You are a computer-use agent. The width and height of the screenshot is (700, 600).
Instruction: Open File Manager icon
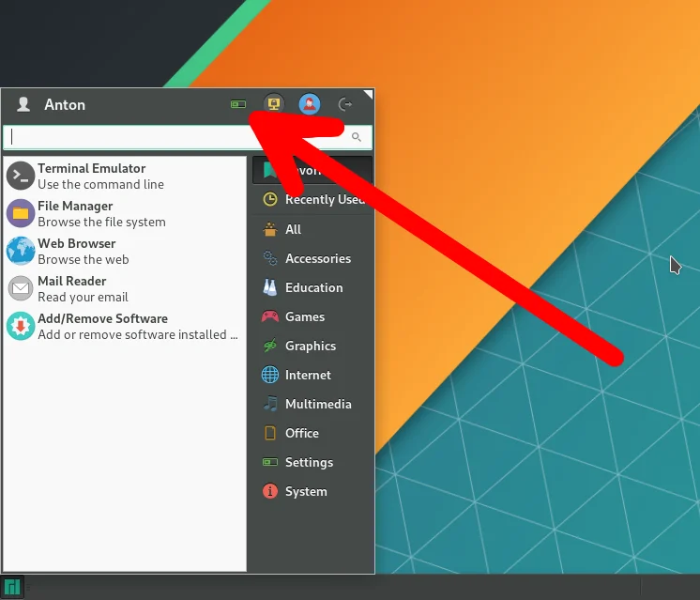(21, 213)
